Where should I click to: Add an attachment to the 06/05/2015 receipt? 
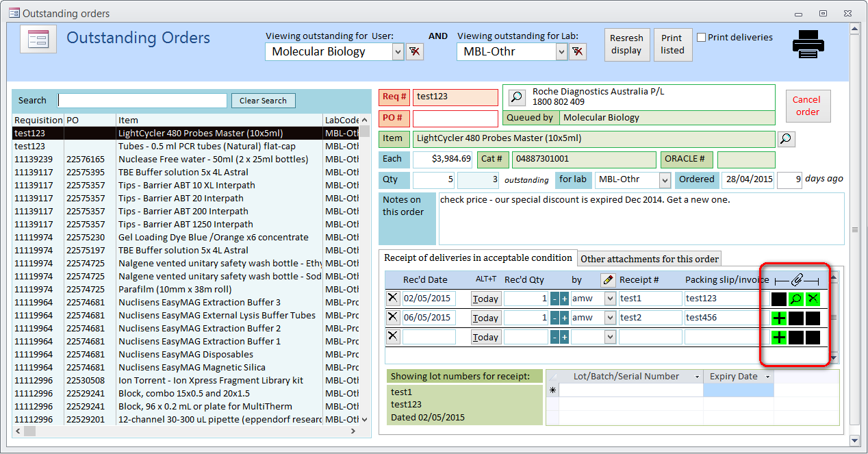(x=779, y=318)
